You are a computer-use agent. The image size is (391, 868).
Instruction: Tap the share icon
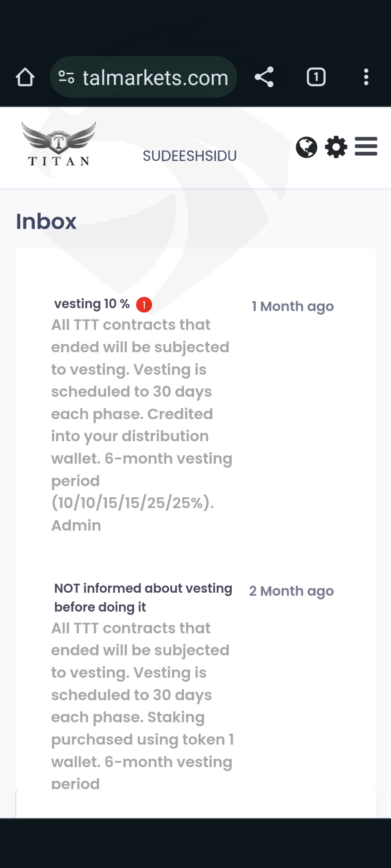point(264,77)
